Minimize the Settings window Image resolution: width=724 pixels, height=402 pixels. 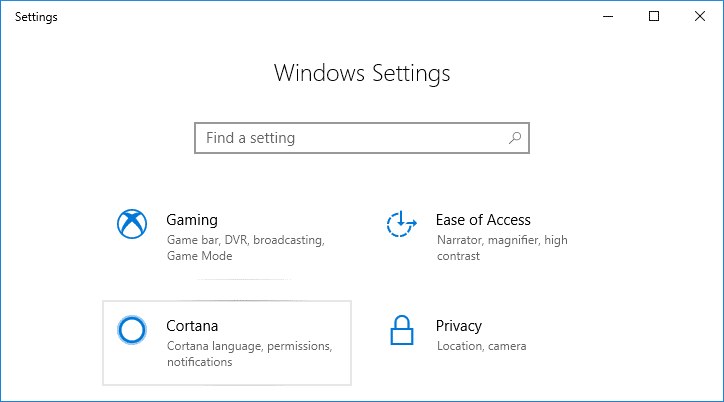click(609, 16)
